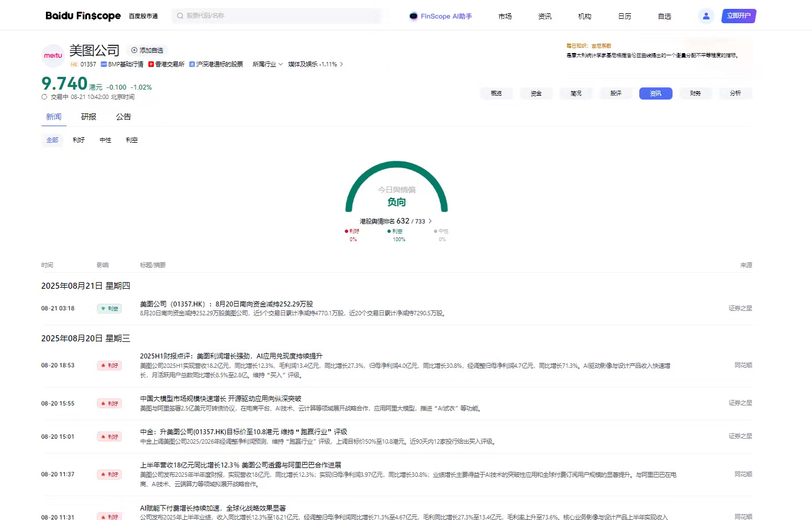Click the green 利空 legend dot under gauge
This screenshot has width=812, height=520.
(x=389, y=231)
